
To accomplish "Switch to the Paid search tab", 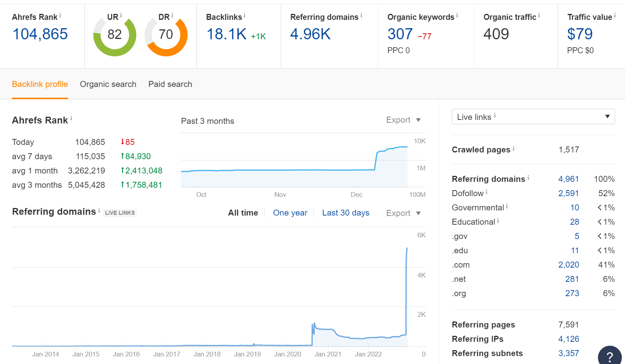I will pyautogui.click(x=170, y=84).
